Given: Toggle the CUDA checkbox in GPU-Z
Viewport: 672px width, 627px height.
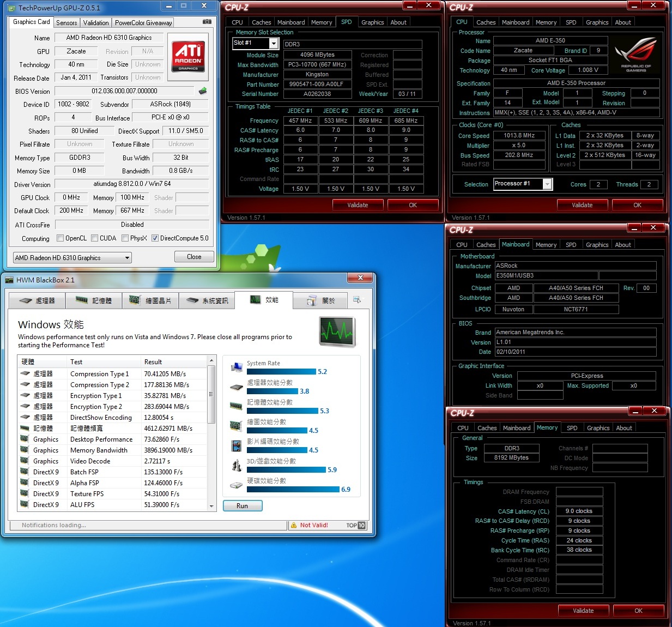Looking at the screenshot, I should pos(95,238).
